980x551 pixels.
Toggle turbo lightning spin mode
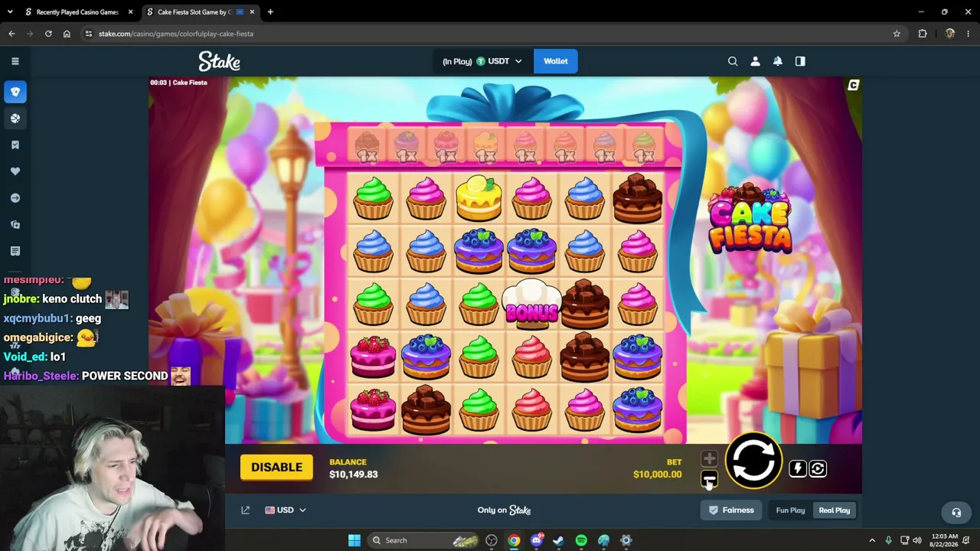point(797,468)
